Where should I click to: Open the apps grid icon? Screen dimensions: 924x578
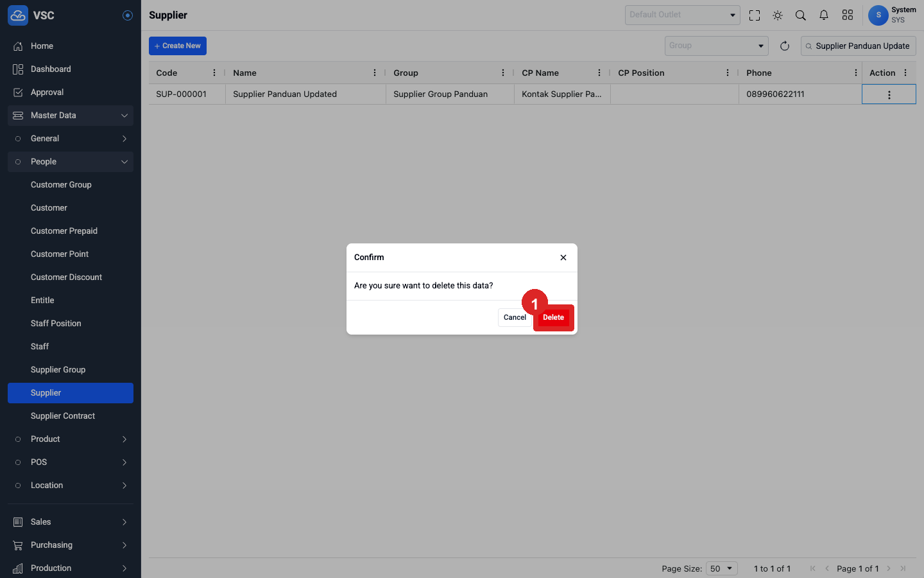pyautogui.click(x=848, y=15)
